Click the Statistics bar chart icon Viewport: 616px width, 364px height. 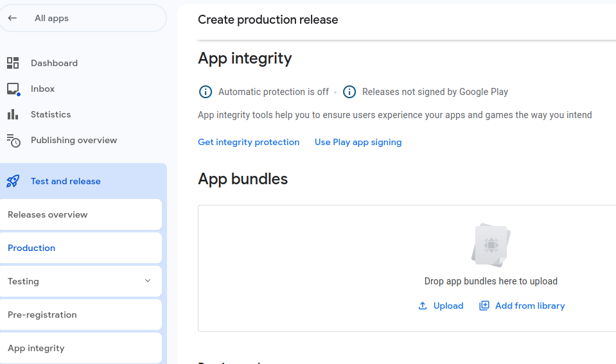[13, 114]
